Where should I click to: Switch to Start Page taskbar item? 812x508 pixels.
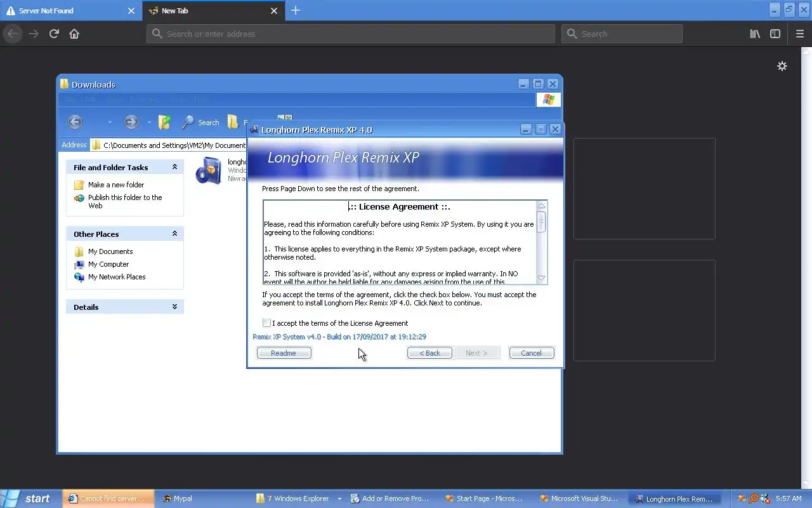(487, 498)
